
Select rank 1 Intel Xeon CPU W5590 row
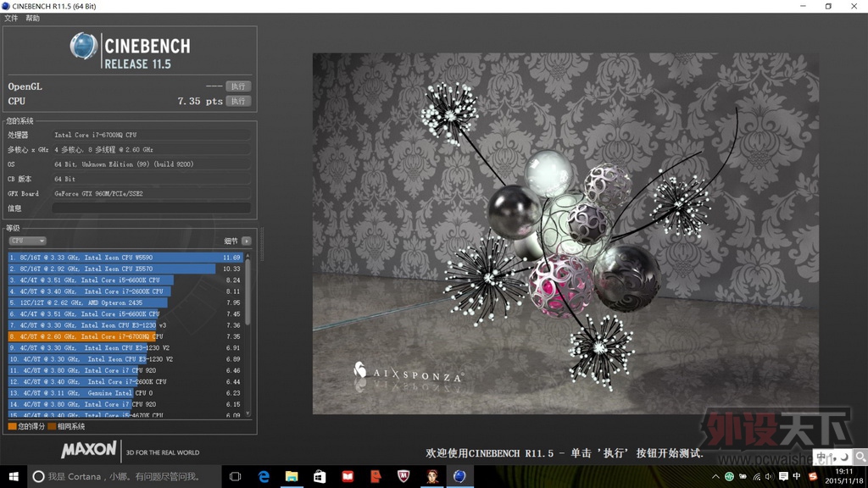[125, 258]
